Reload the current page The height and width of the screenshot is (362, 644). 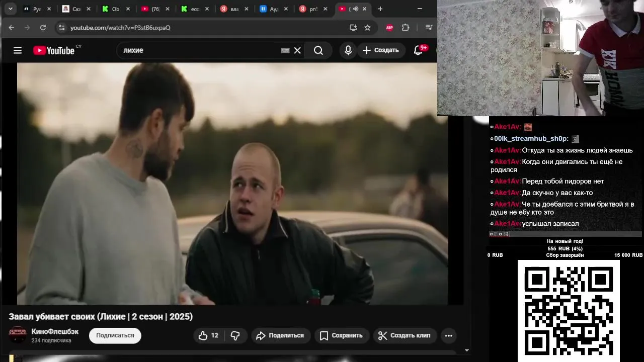tap(43, 28)
